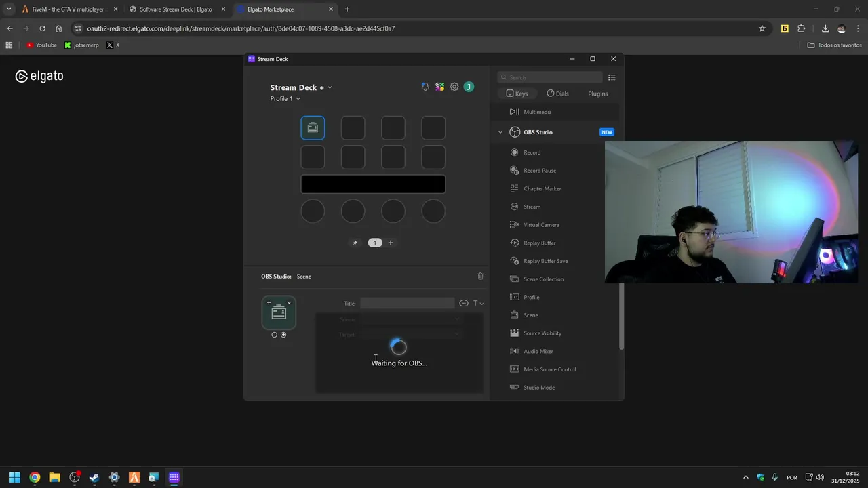Click the OBS Studio category label
The width and height of the screenshot is (868, 488).
point(538,132)
